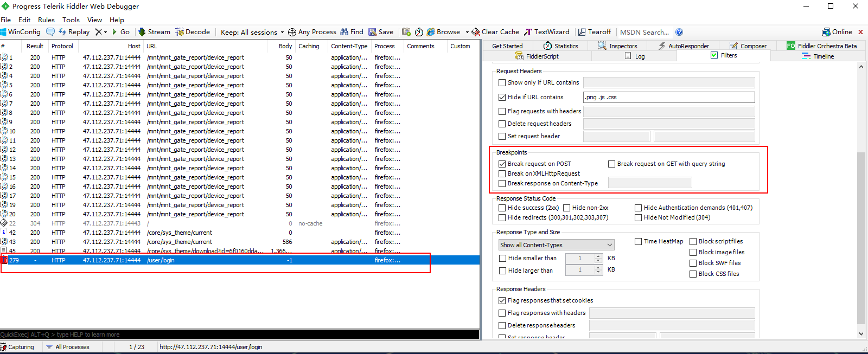Viewport: 868px width, 354px height.
Task: Click the Browse Internet Explorer icon
Action: (431, 32)
